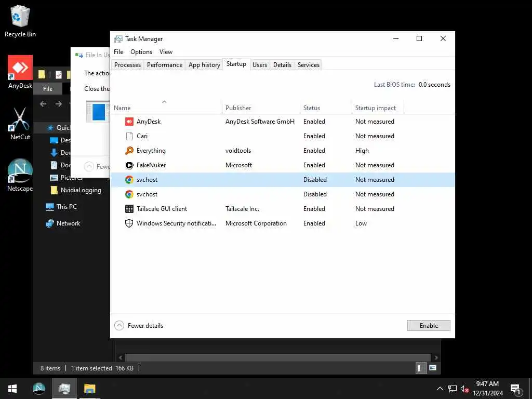532x399 pixels.
Task: Switch to the Details tab
Action: 282,65
